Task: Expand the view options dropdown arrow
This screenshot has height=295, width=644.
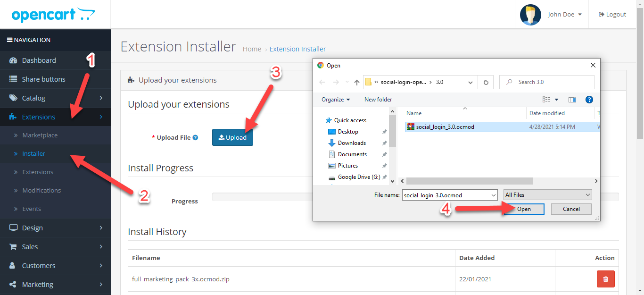Action: pos(556,100)
